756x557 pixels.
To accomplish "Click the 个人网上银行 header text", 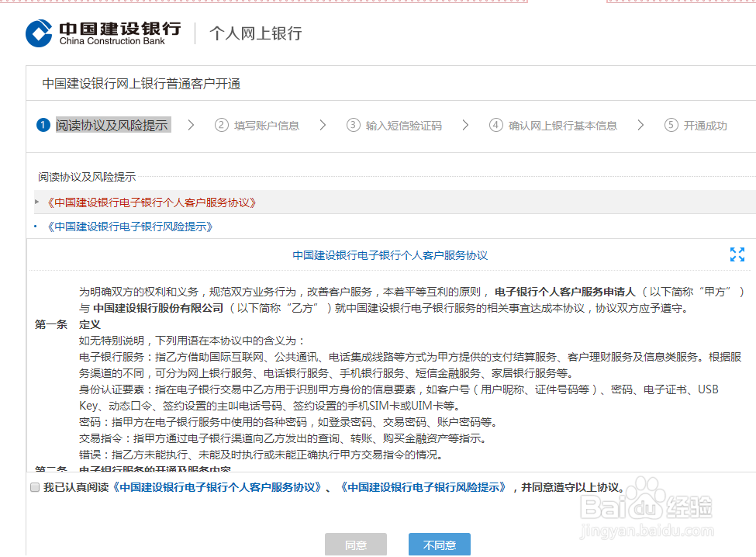I will 256,33.
